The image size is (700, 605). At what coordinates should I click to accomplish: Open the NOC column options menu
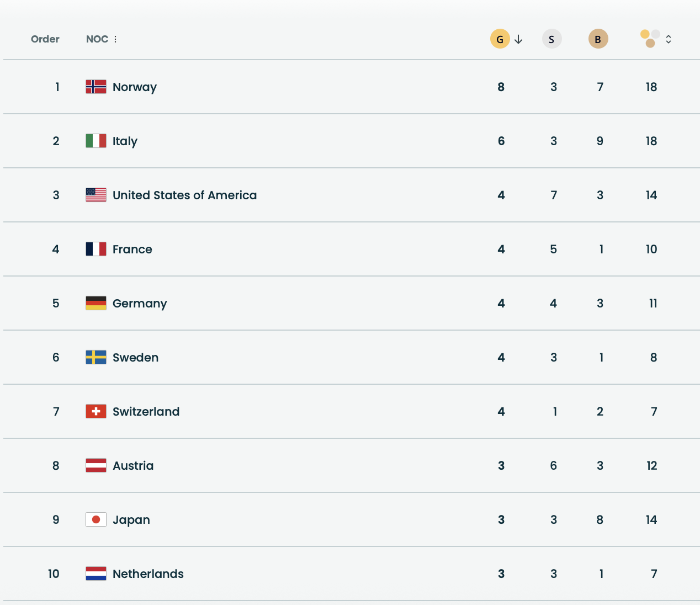click(115, 39)
